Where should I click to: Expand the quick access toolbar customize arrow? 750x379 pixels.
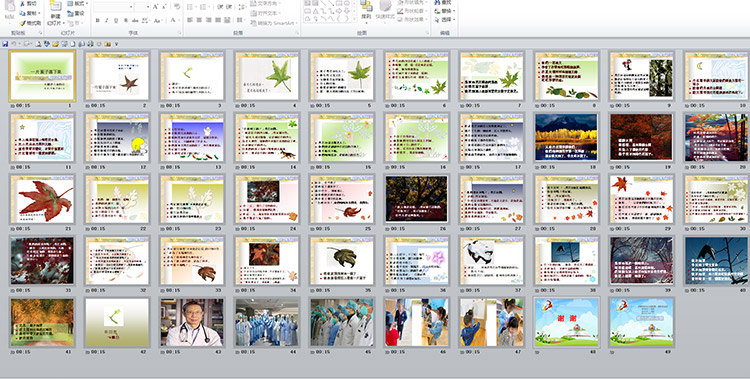click(x=116, y=44)
